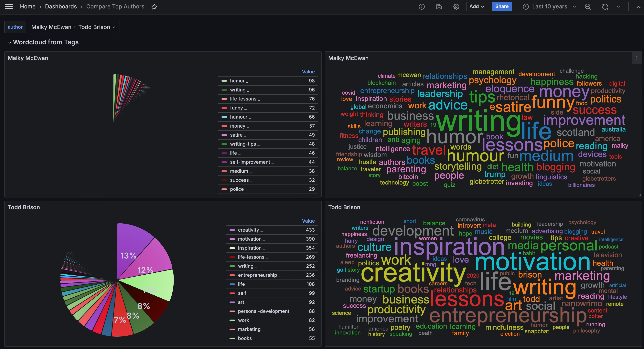Image resolution: width=644 pixels, height=349 pixels.
Task: Zoom out the time range
Action: (588, 7)
